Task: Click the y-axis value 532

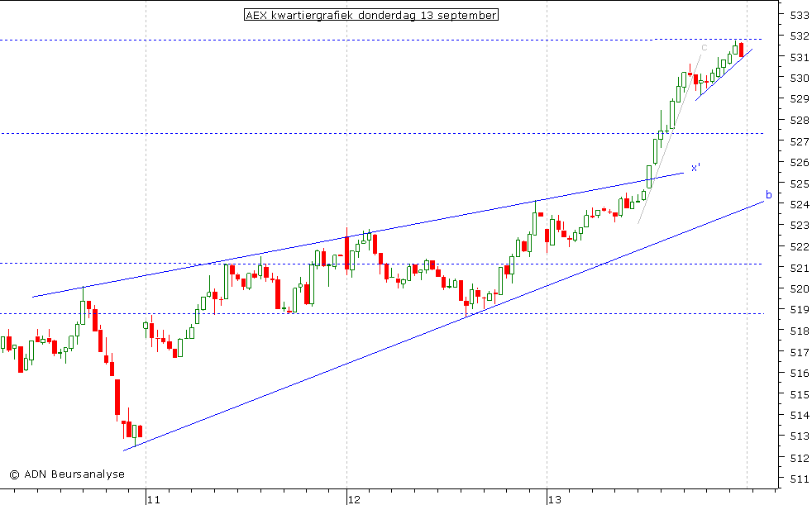Action: click(800, 36)
